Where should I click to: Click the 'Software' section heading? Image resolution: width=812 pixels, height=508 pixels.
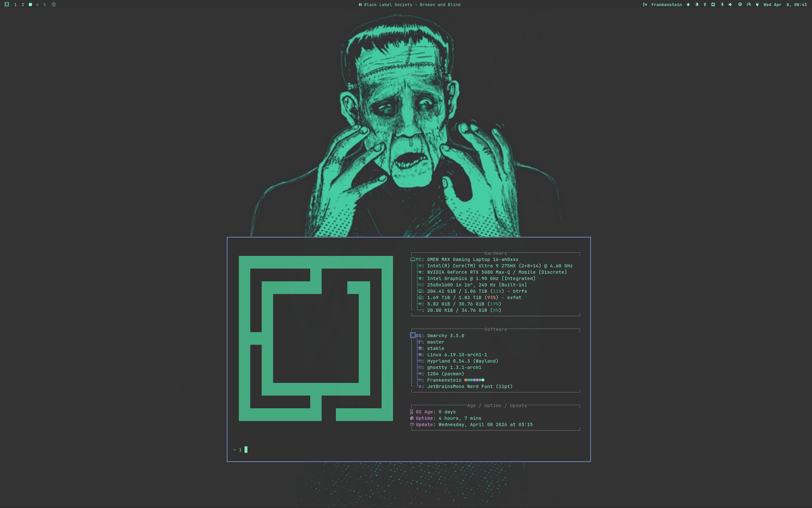click(495, 330)
